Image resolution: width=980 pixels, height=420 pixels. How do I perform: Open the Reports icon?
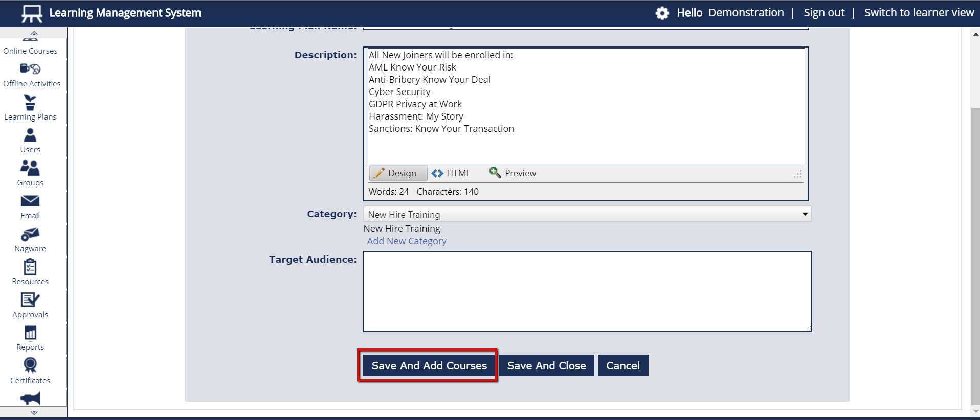pyautogui.click(x=30, y=339)
